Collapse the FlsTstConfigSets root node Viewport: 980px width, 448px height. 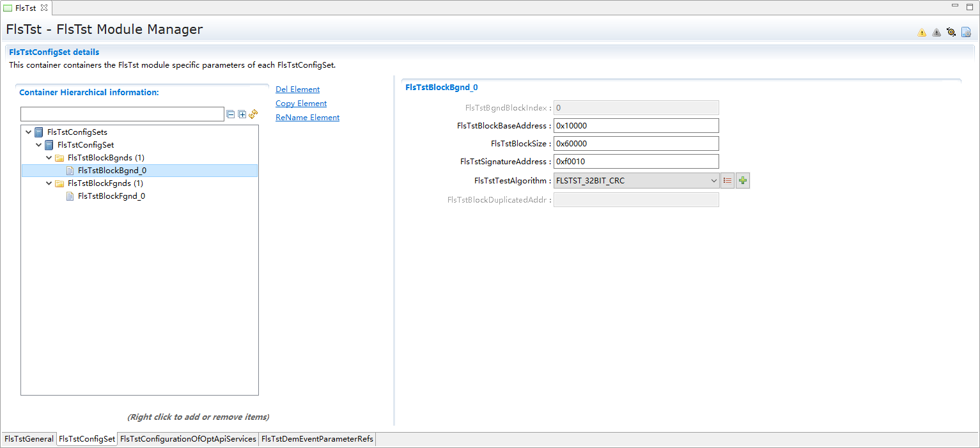(28, 132)
